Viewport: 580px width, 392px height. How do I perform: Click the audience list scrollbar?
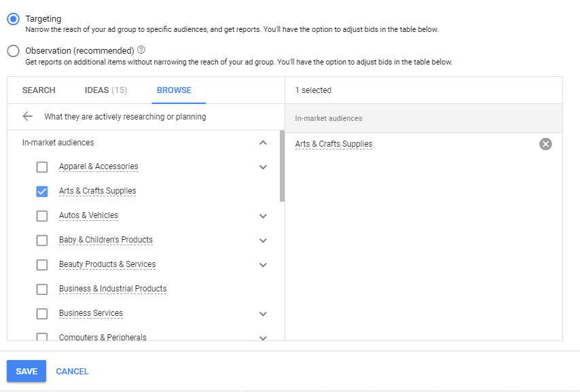tap(282, 166)
